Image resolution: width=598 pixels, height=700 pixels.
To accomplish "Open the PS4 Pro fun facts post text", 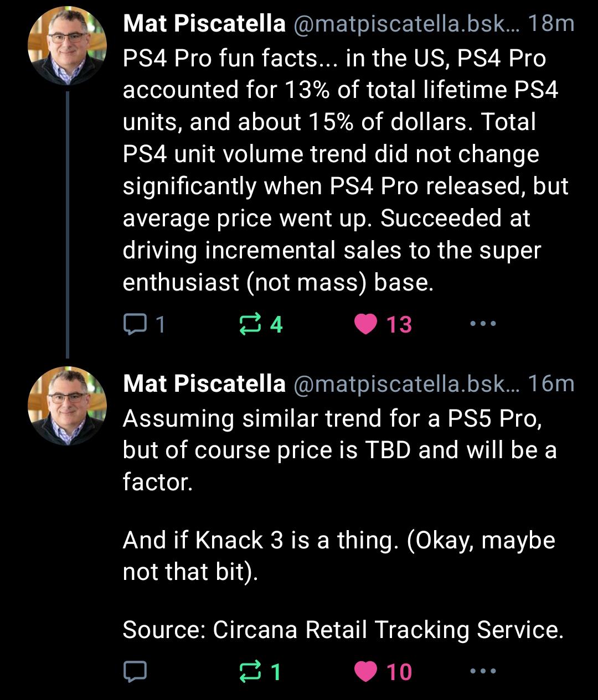I will 346,170.
